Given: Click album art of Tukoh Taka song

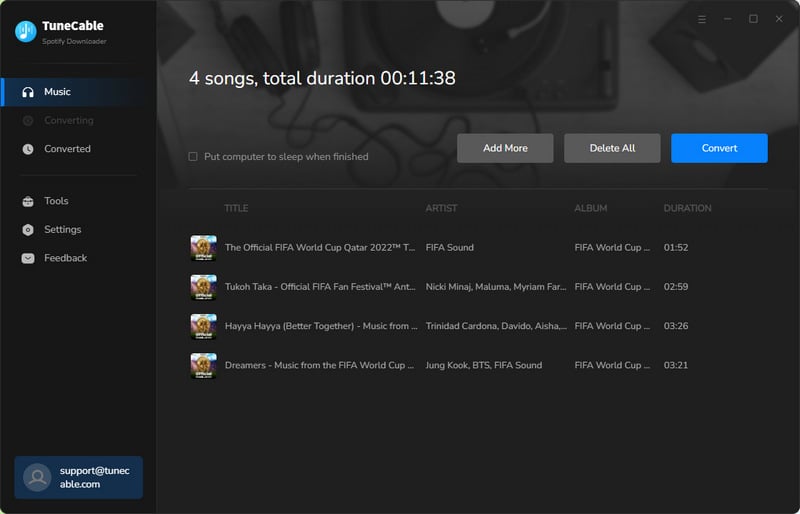Looking at the screenshot, I should click(x=204, y=287).
